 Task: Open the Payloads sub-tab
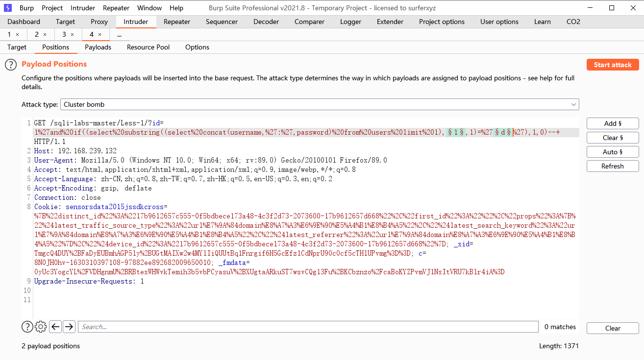98,47
